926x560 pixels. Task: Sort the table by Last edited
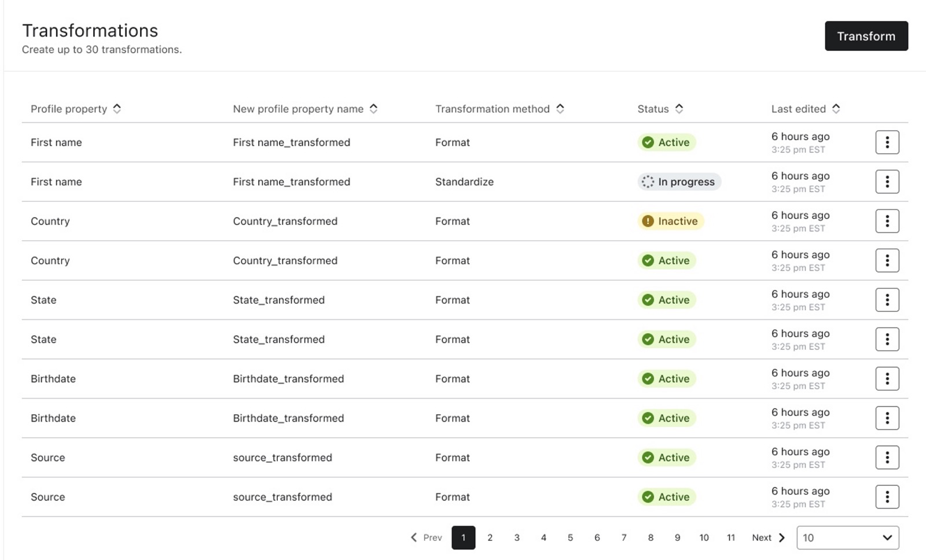click(805, 109)
